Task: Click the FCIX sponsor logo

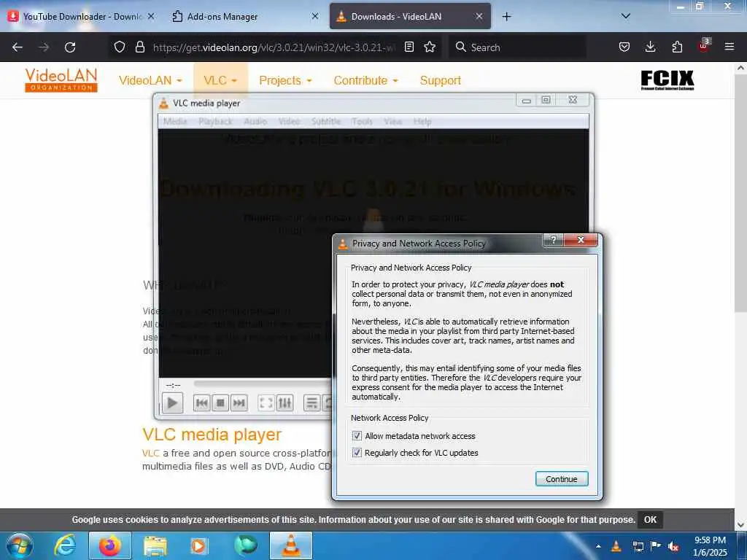Action: tap(667, 80)
